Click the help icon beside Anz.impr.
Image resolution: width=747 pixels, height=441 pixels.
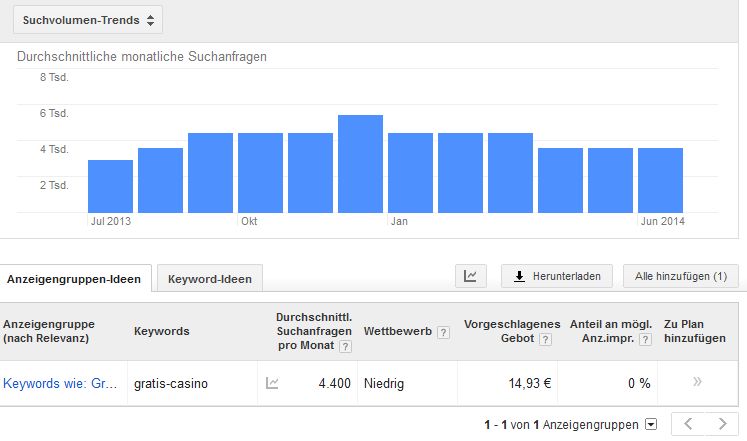point(645,340)
